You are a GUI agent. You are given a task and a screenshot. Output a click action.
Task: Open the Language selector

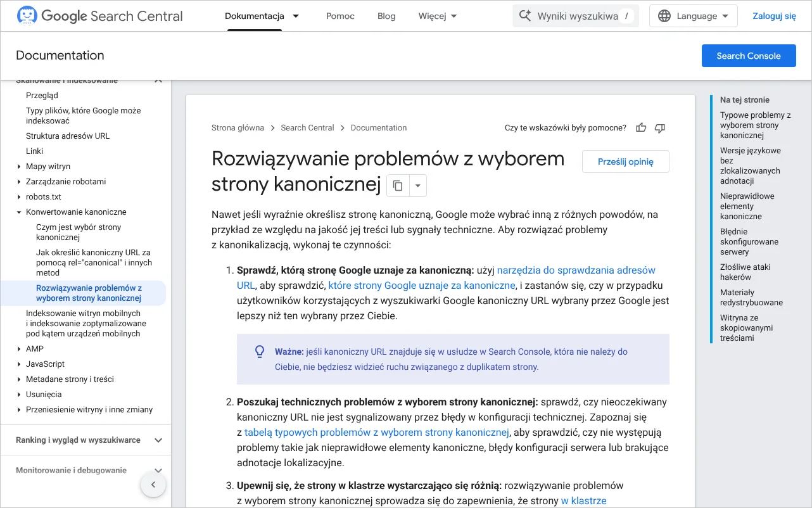click(694, 16)
